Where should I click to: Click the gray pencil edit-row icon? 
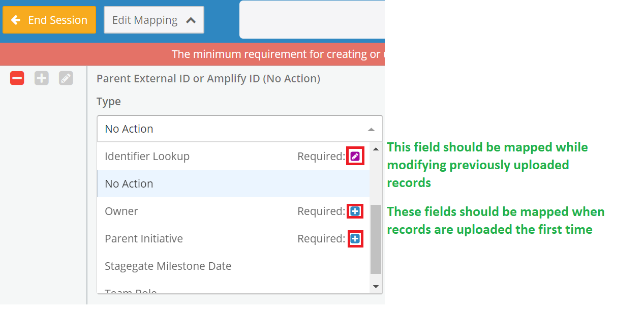[66, 78]
